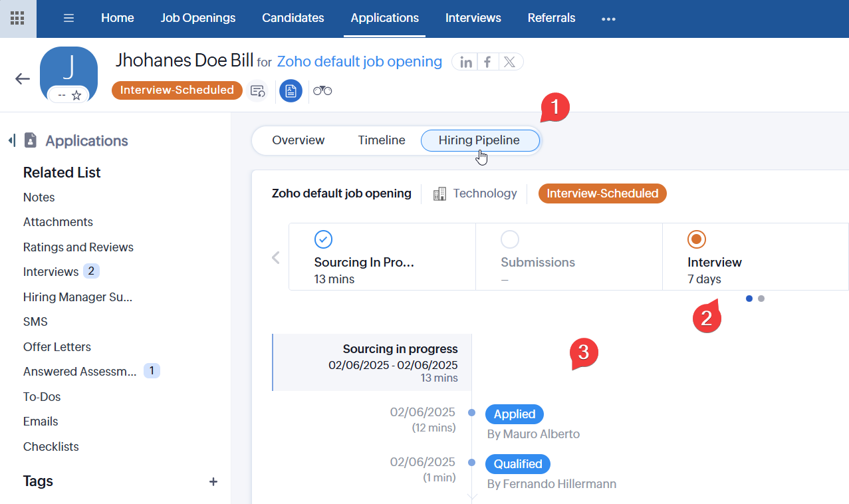Open the Zoho default job opening link

(359, 62)
